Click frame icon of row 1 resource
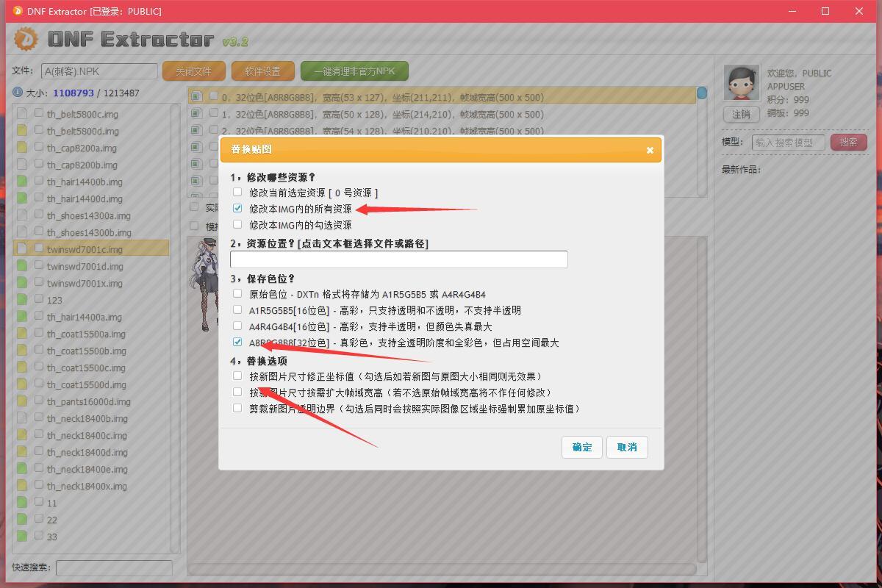 [196, 114]
